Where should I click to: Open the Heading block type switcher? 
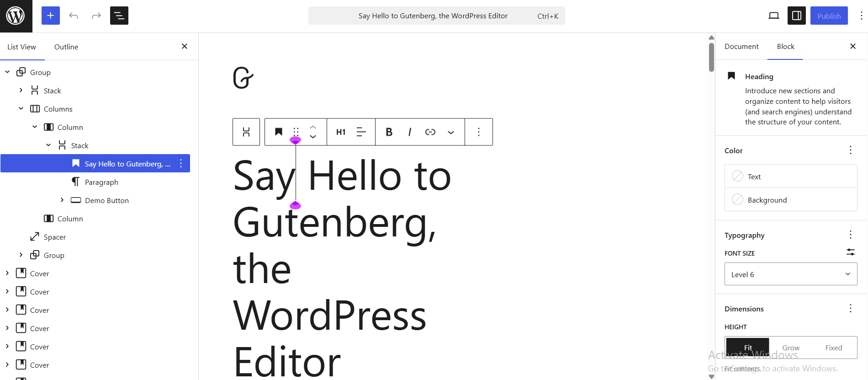coord(279,132)
